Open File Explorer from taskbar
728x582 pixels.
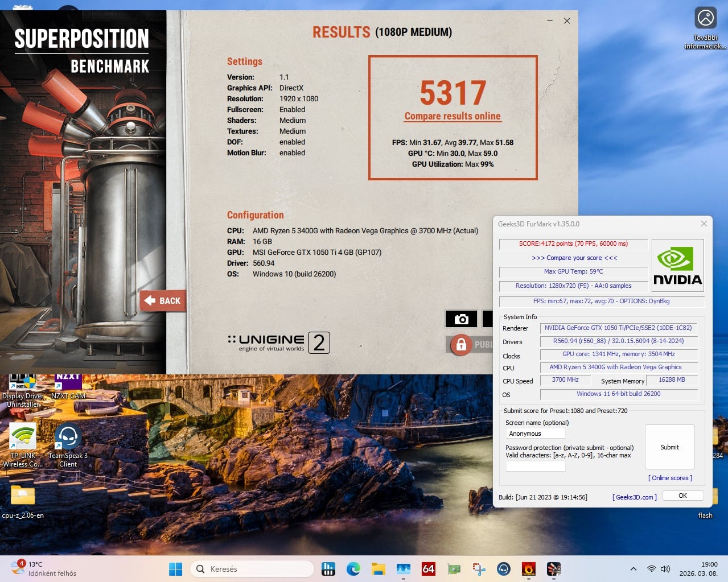(379, 569)
